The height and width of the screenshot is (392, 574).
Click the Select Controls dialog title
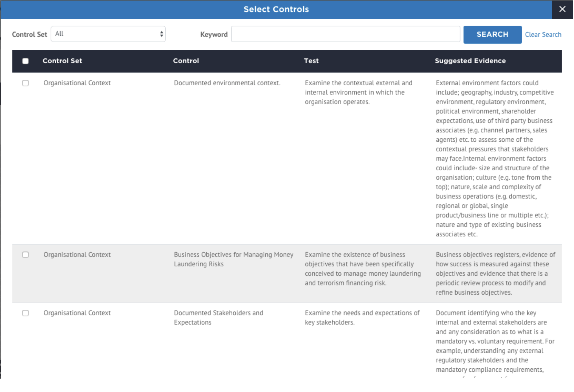[x=276, y=9]
